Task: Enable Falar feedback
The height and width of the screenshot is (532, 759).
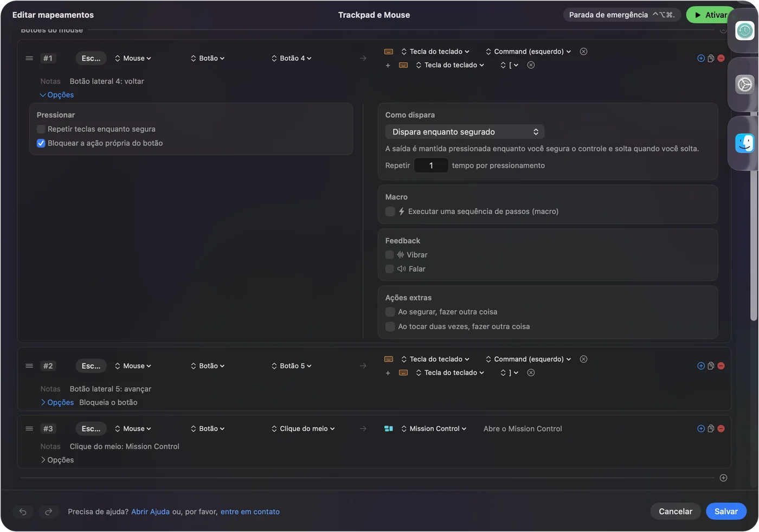Action: 389,269
